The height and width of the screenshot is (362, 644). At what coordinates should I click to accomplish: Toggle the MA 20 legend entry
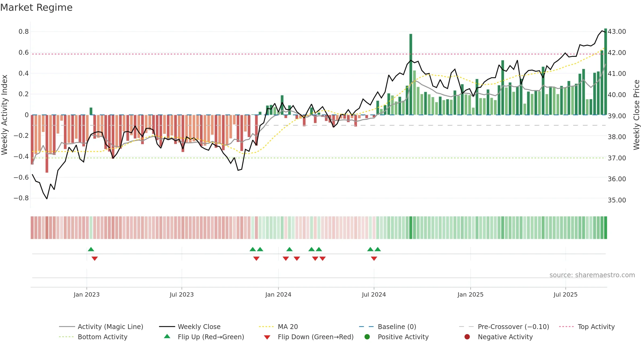coord(278,327)
